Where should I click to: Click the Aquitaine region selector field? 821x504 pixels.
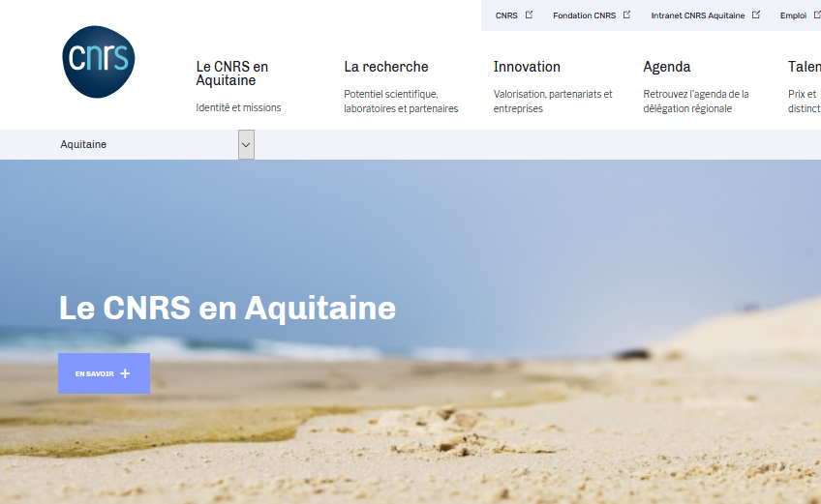click(x=156, y=144)
